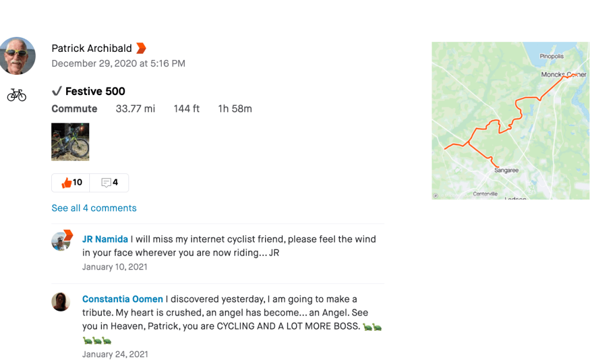590x364 pixels.
Task: Open comments via the speech-bubble icon
Action: (x=106, y=183)
